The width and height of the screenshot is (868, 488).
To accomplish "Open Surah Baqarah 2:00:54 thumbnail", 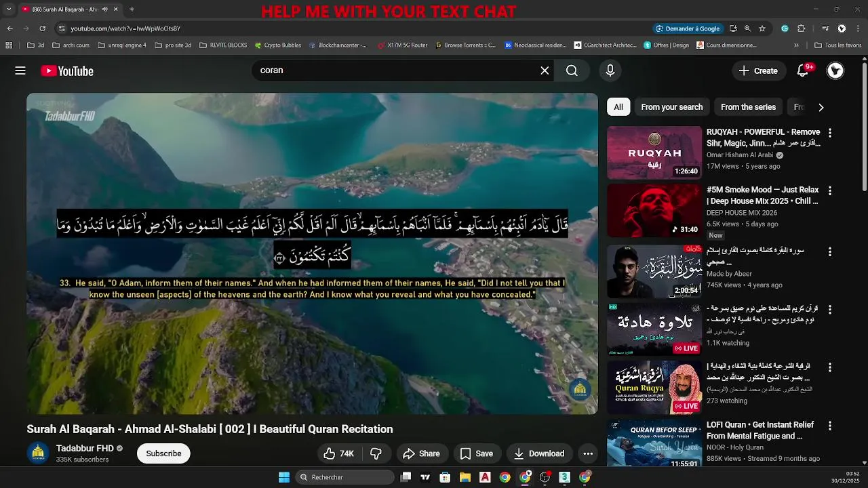I will (x=654, y=271).
